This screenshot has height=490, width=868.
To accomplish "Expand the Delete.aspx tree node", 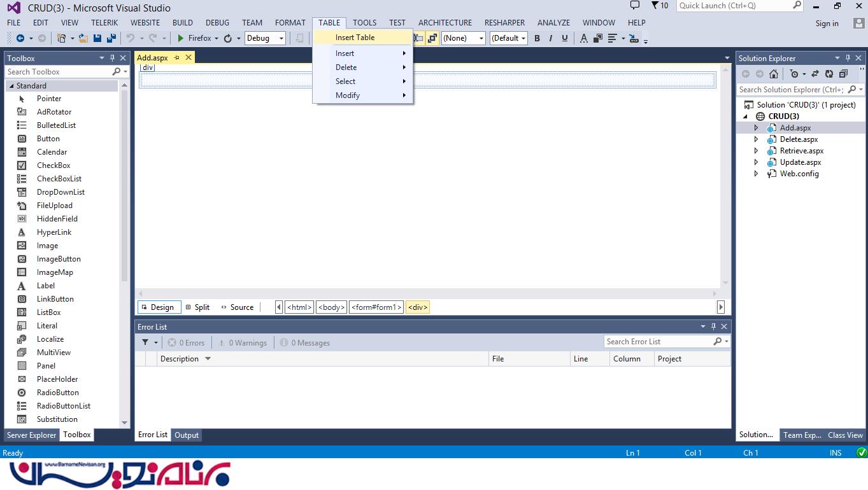I will (x=756, y=139).
